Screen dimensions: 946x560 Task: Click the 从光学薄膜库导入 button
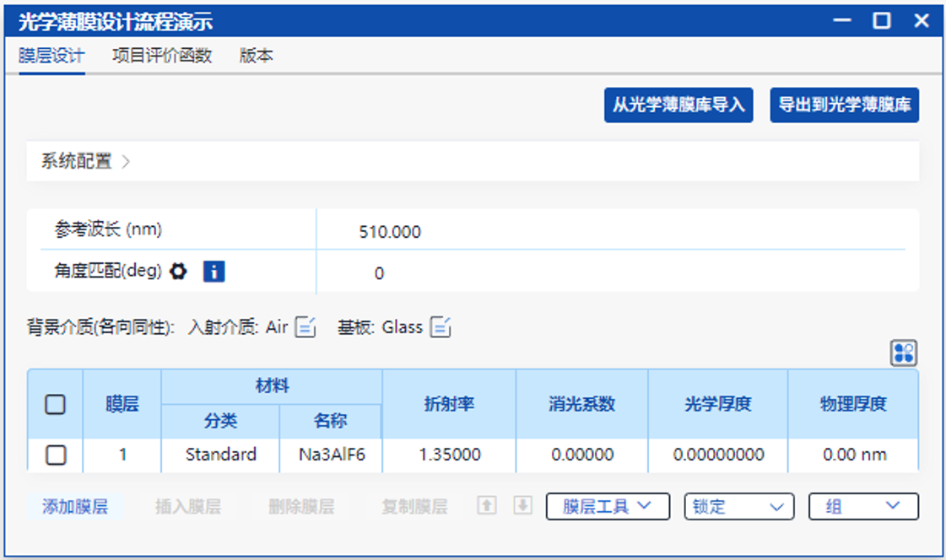(678, 105)
